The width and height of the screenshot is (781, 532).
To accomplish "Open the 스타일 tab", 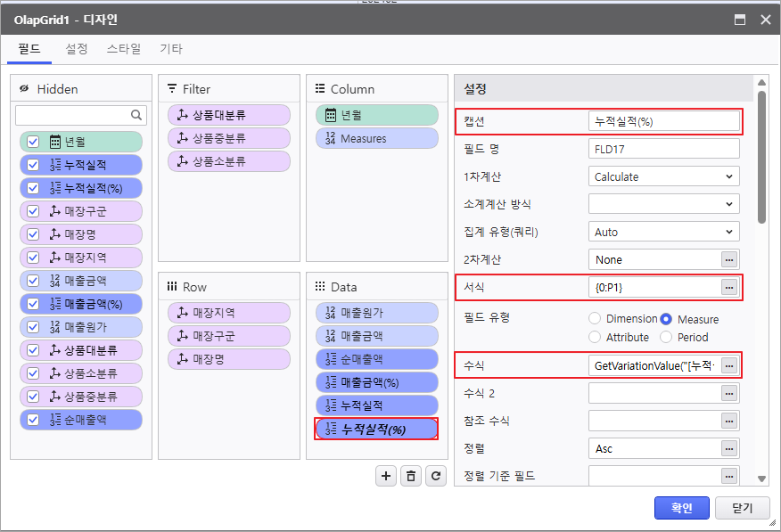I will pos(124,49).
